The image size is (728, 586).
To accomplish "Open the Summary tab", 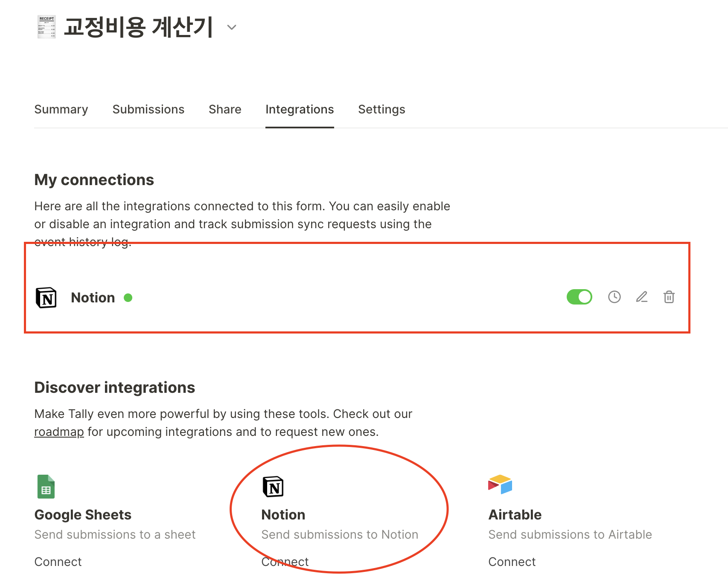I will click(61, 109).
